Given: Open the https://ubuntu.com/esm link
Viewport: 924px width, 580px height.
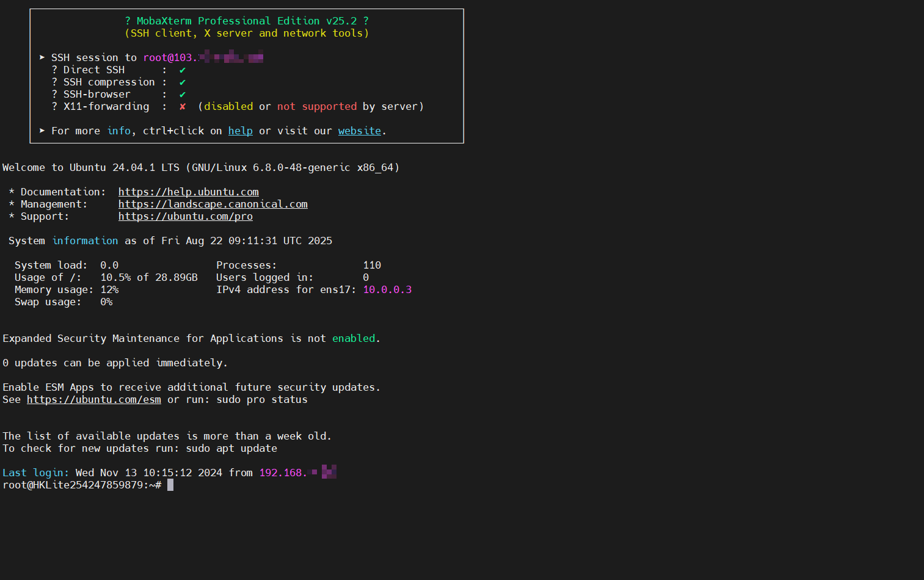Looking at the screenshot, I should [93, 399].
